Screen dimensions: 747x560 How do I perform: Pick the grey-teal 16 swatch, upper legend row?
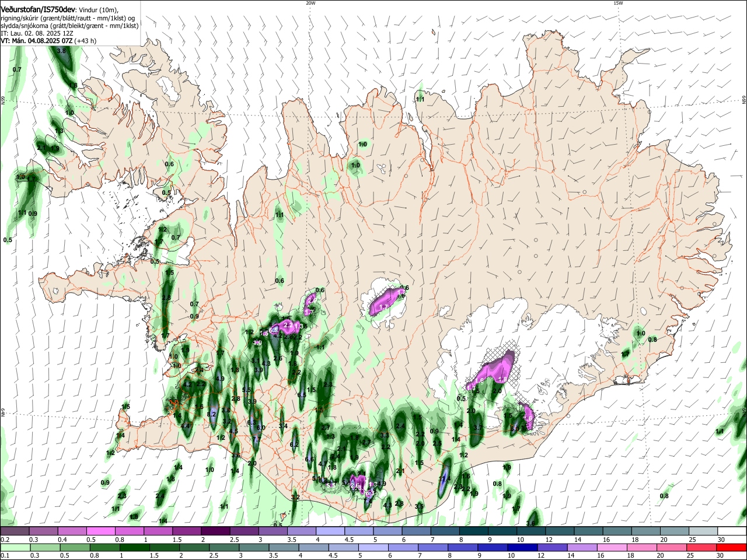pyautogui.click(x=617, y=531)
